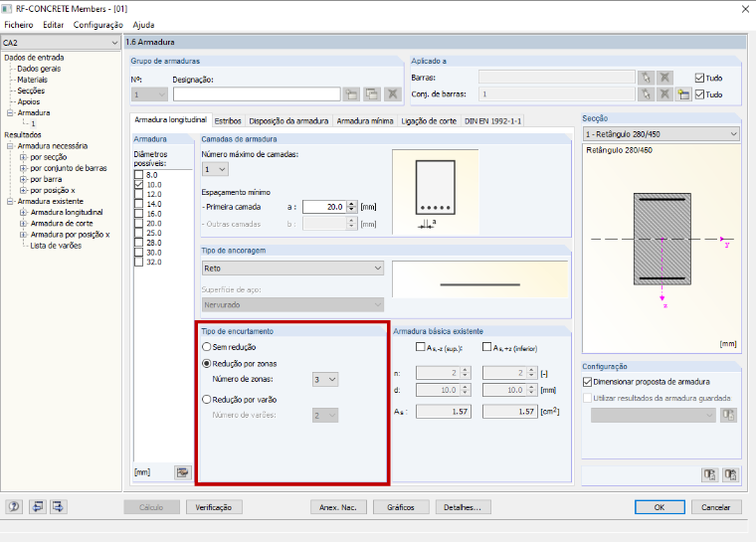Viewport: 756px width, 542px height.
Task: Toggle the As,-z (sup.) checkbox
Action: [x=421, y=347]
